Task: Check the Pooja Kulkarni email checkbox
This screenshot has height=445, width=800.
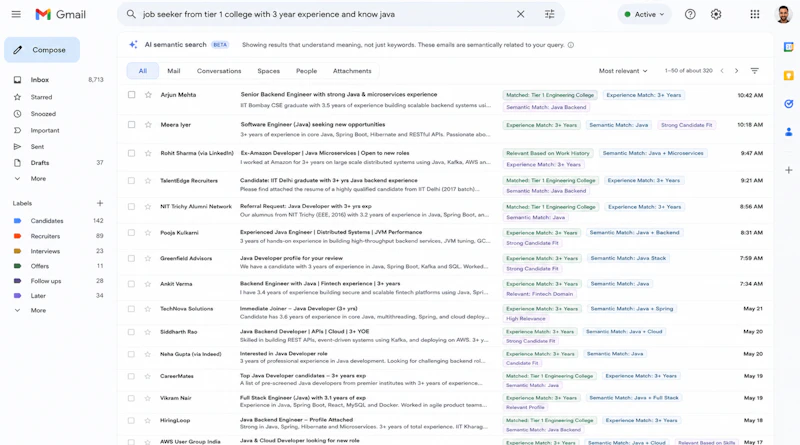Action: click(x=132, y=233)
